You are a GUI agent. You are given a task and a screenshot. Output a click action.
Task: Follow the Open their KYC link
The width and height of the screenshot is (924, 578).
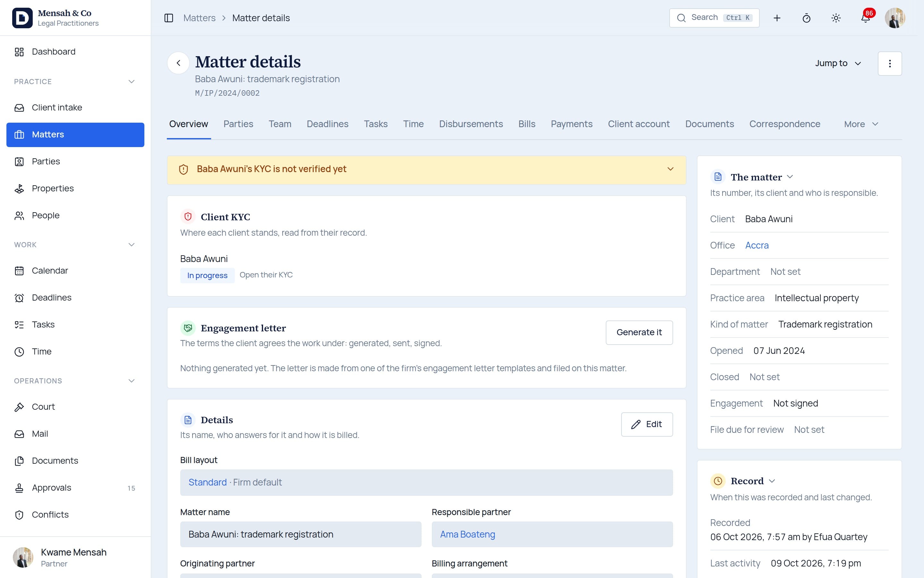point(266,275)
